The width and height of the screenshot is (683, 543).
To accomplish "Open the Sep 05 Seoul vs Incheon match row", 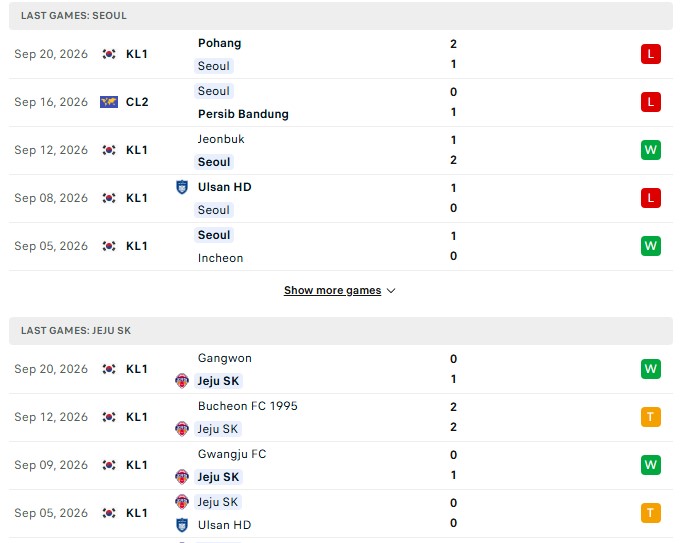I will coord(341,246).
